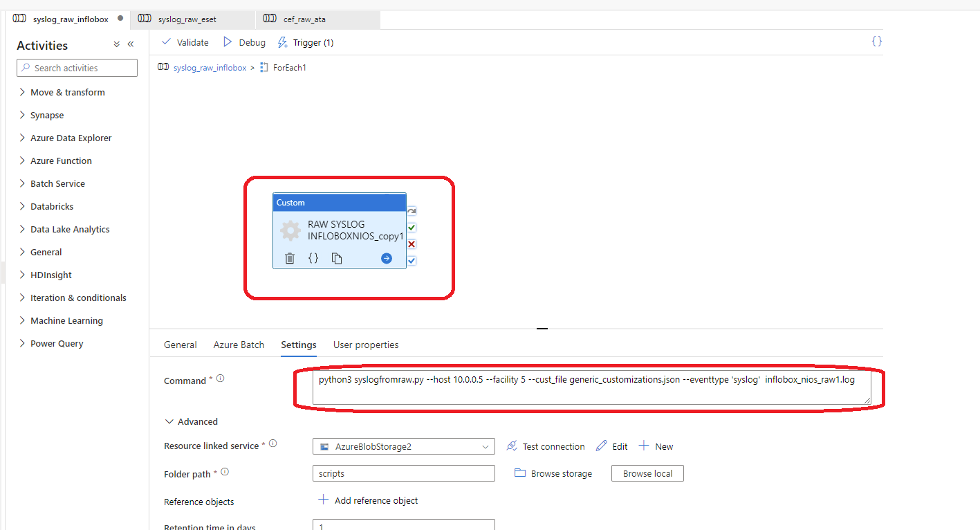Open the User properties tab

click(x=366, y=345)
